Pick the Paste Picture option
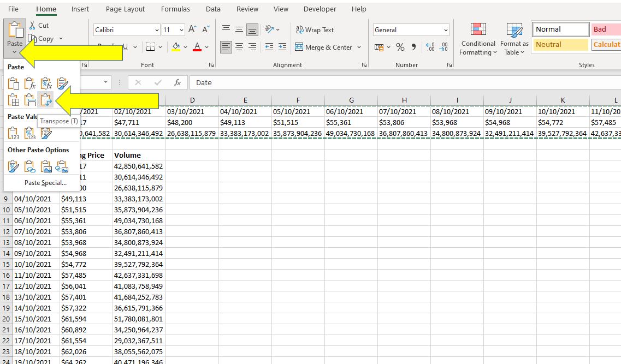The height and width of the screenshot is (364, 621). click(46, 166)
